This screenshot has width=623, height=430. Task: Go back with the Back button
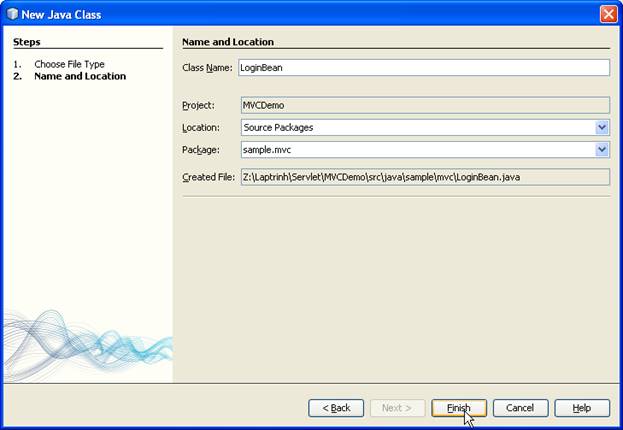tap(336, 408)
